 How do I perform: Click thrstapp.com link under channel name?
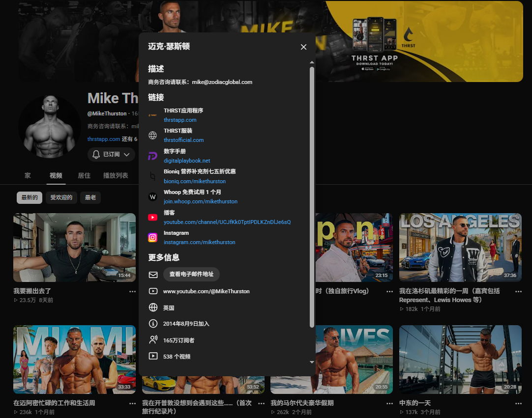coord(103,139)
